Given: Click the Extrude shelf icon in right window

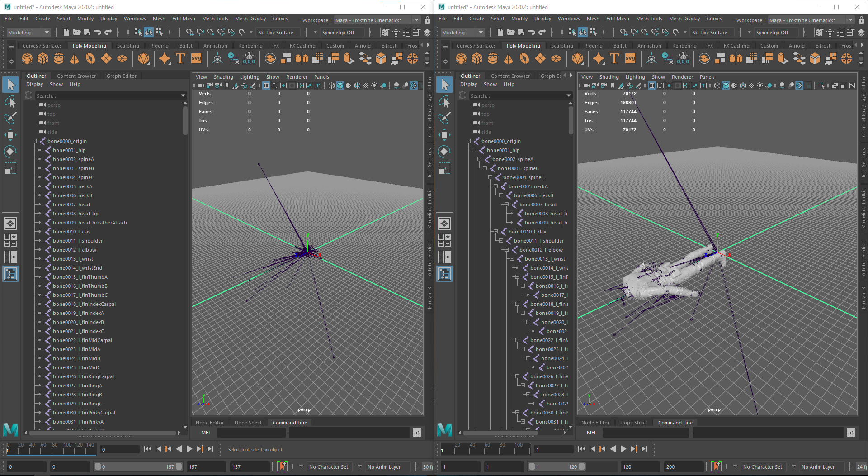Looking at the screenshot, I should tap(783, 59).
